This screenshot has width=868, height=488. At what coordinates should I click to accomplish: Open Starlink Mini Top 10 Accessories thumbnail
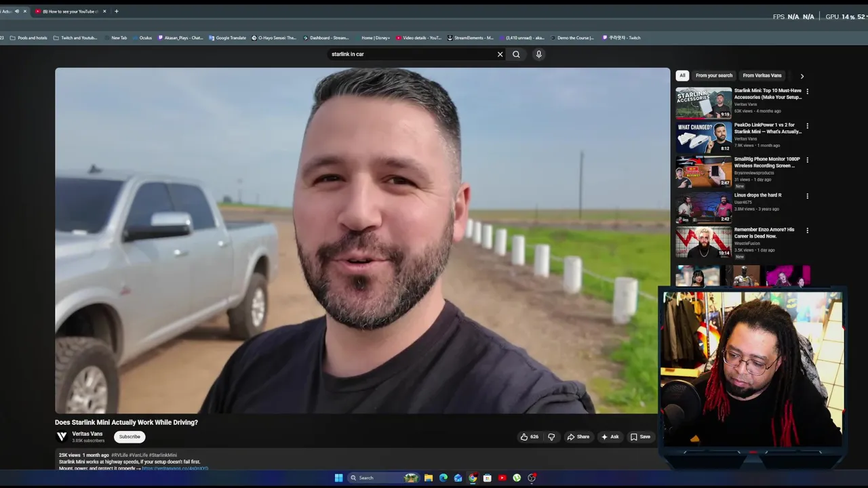tap(703, 103)
